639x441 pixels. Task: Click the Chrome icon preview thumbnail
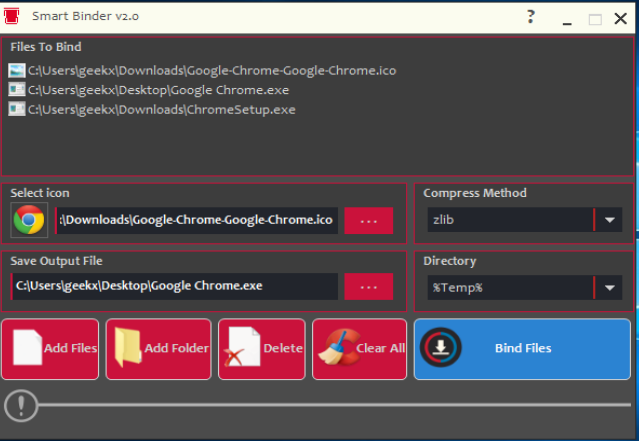pos(29,220)
